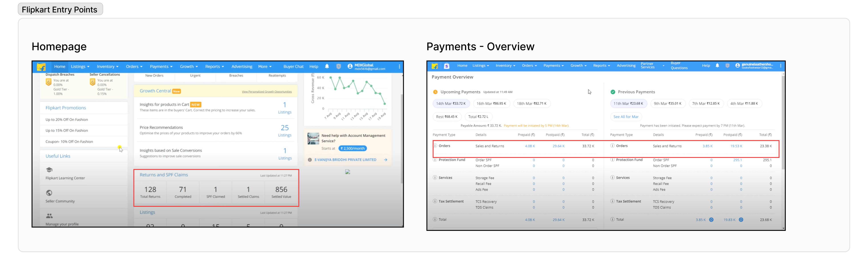
Task: Click the Flipkart Learning Center graduation cap icon
Action: click(49, 169)
